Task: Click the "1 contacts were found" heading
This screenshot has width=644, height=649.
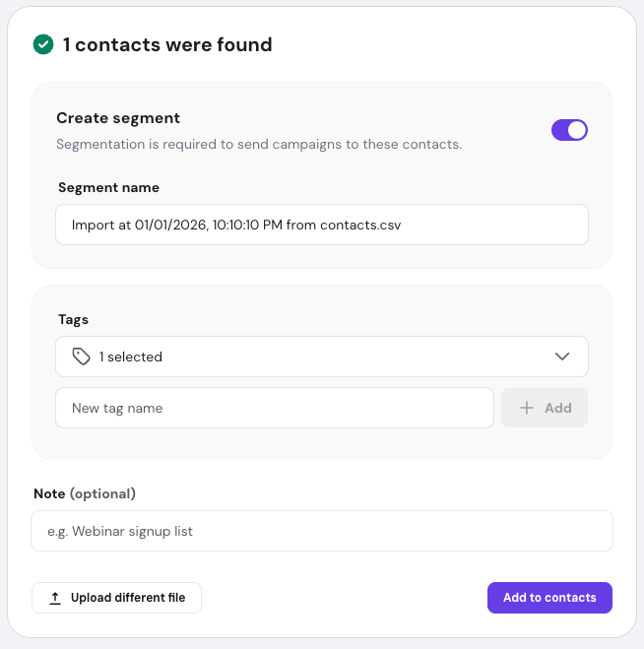Action: point(167,44)
